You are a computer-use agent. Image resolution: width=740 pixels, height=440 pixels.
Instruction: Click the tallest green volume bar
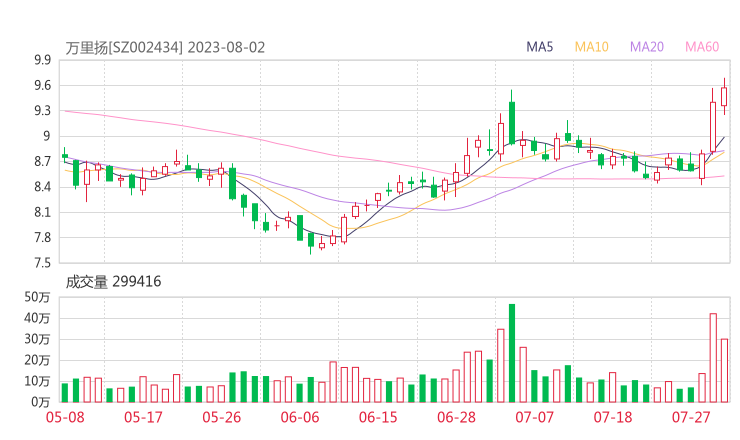coord(512,353)
